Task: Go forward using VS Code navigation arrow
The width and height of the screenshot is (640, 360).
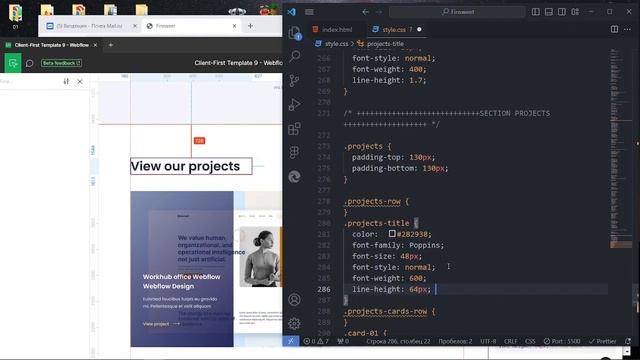Action: click(379, 12)
